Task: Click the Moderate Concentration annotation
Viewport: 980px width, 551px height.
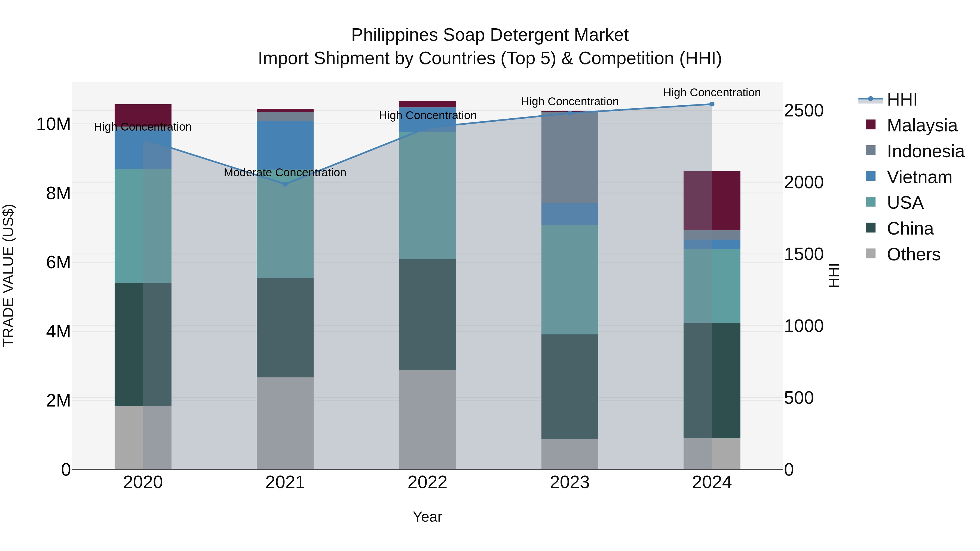Action: (x=285, y=172)
